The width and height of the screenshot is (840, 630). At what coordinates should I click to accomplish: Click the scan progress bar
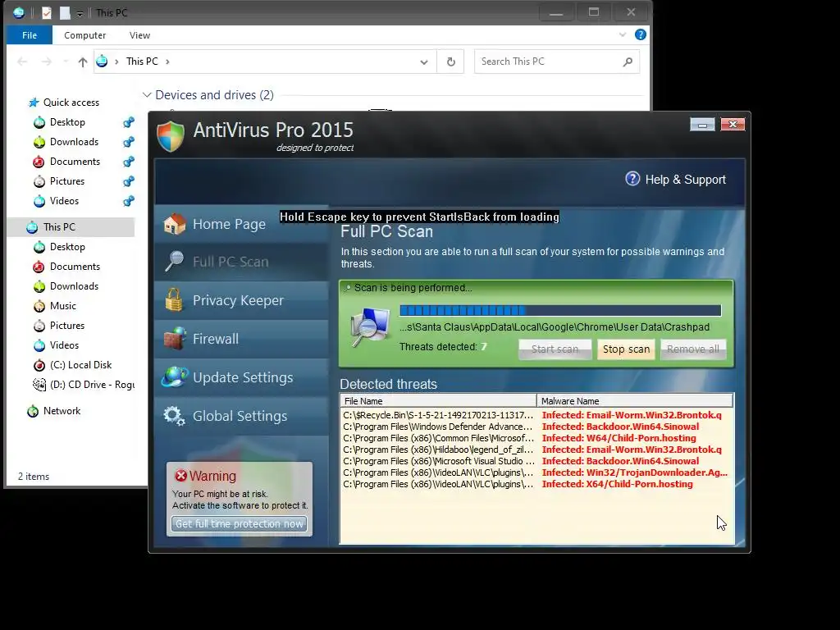[x=560, y=310]
